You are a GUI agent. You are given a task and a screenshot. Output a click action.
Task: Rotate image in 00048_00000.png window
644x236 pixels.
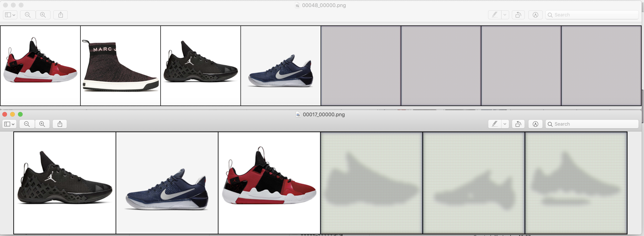click(518, 15)
